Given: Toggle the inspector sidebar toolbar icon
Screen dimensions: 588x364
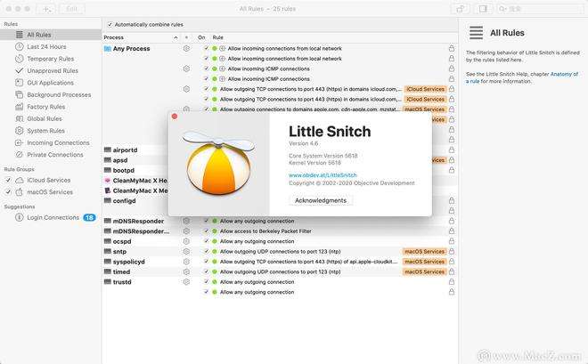Looking at the screenshot, I should tap(483, 9).
